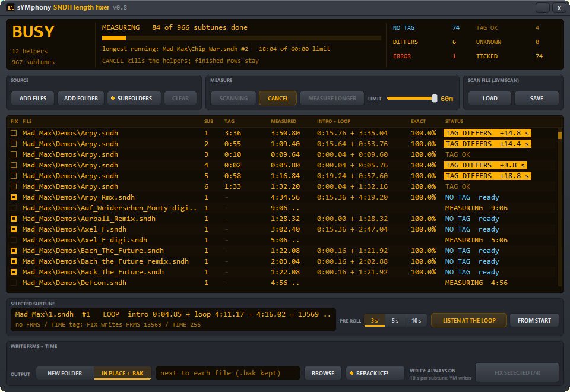
Task: Click the sYMphony app logo icon
Action: coord(11,8)
